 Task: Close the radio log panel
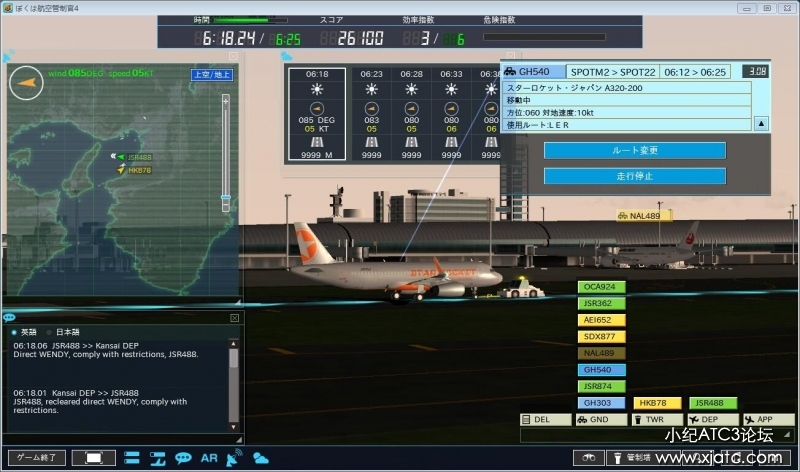click(235, 318)
